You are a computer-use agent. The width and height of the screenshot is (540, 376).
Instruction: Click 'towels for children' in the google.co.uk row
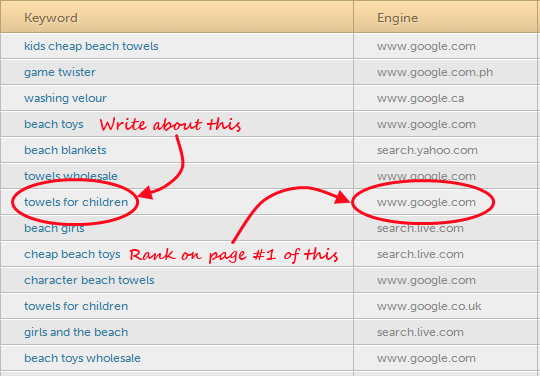tap(76, 306)
